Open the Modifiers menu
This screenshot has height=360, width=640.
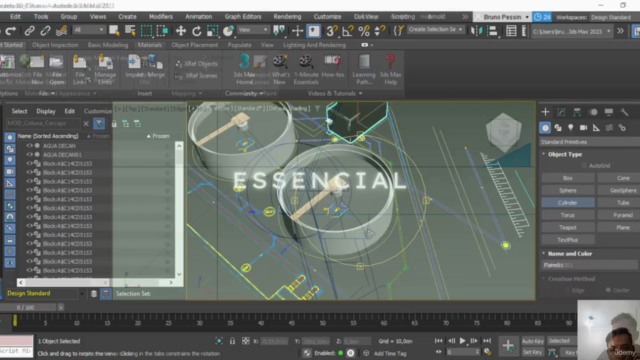point(161,17)
